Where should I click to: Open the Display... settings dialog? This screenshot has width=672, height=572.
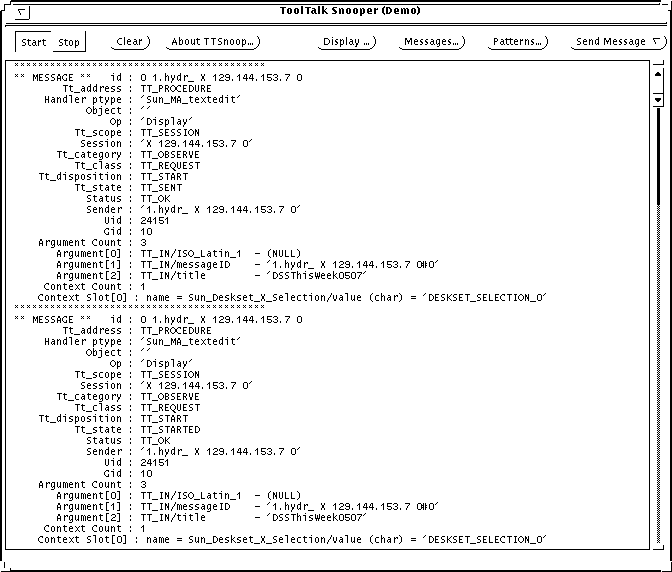(x=347, y=42)
